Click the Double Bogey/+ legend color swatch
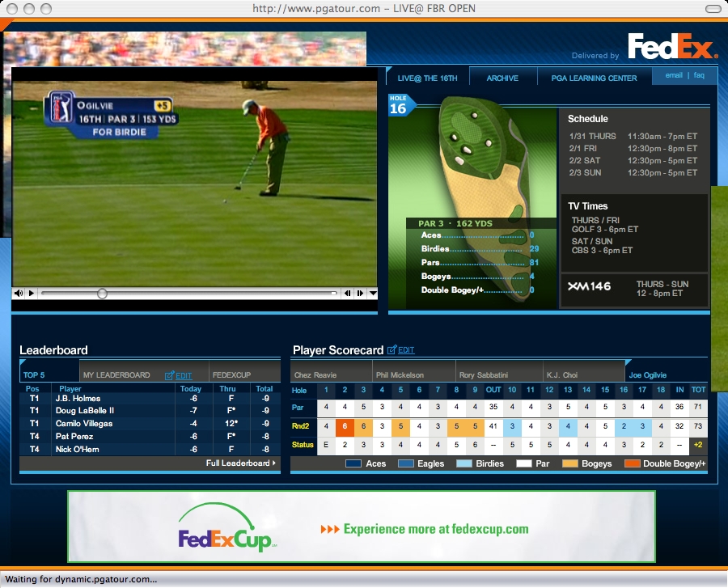The width and height of the screenshot is (728, 588). [x=633, y=463]
